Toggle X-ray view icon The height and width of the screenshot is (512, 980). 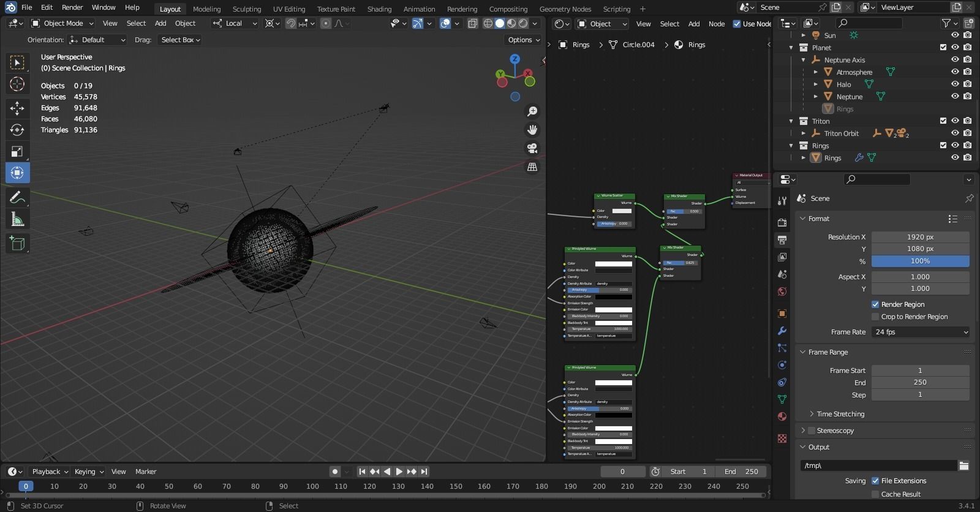point(472,23)
